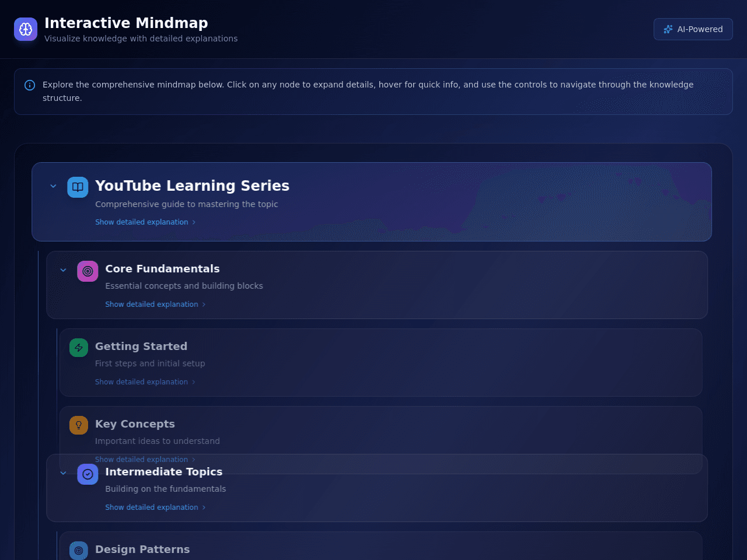
Task: Click the AI-Powered badge button
Action: click(693, 29)
